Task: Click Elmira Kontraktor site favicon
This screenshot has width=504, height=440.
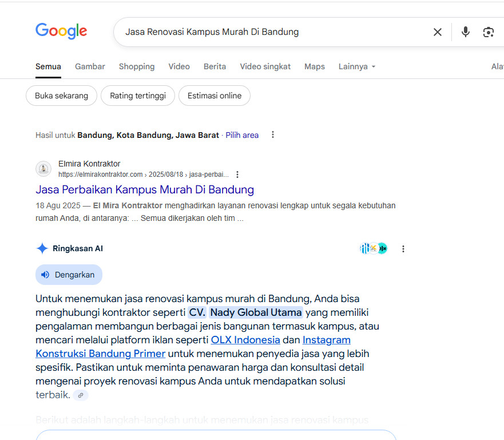Action: point(43,169)
